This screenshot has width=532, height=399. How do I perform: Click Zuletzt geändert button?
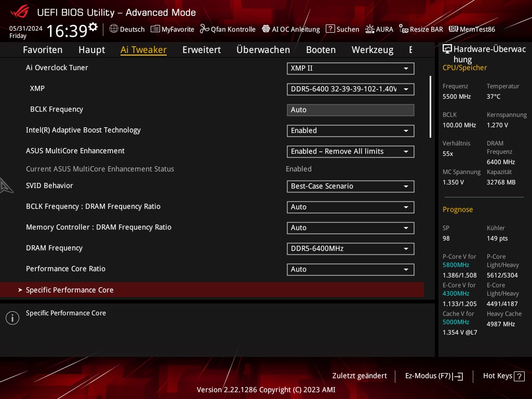tap(360, 376)
